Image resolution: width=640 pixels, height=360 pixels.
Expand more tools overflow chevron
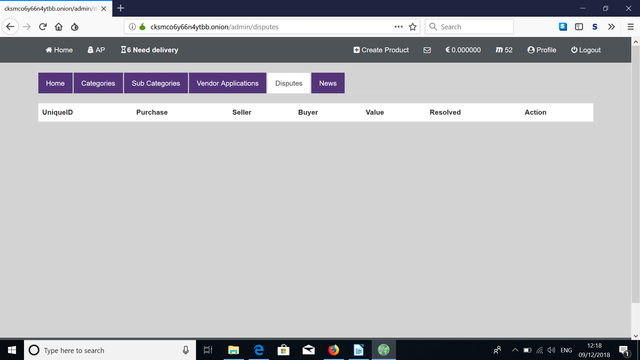611,27
